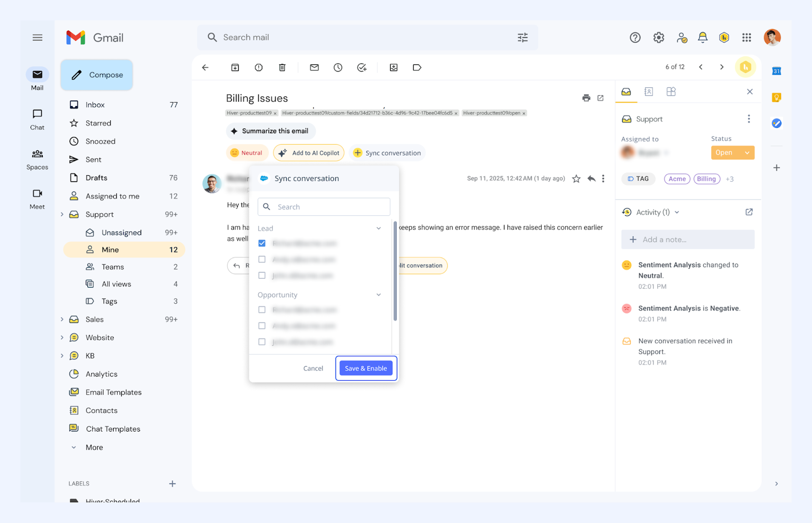This screenshot has width=812, height=523.
Task: Open the Google apps grid
Action: pyautogui.click(x=747, y=38)
